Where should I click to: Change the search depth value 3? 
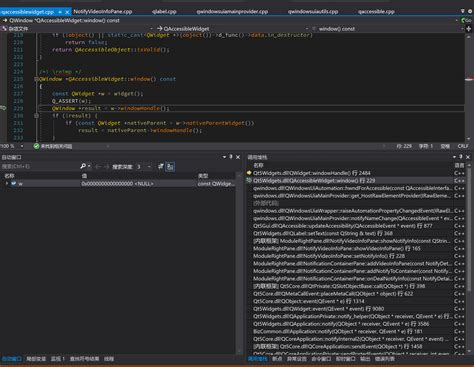(x=144, y=166)
